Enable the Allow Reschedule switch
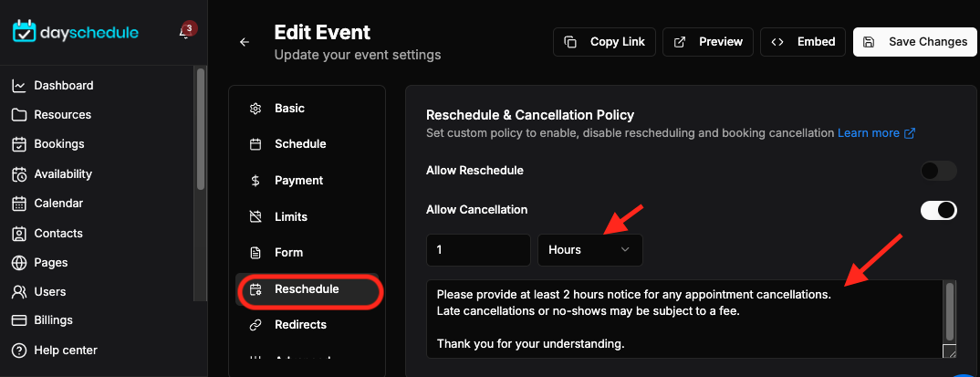Screen dimensions: 980x377 [x=938, y=171]
